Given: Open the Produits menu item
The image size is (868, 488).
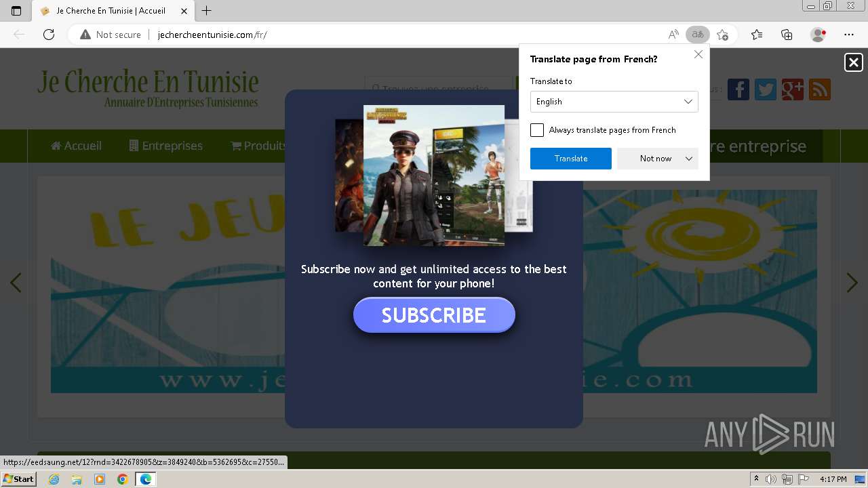Looking at the screenshot, I should coord(259,146).
